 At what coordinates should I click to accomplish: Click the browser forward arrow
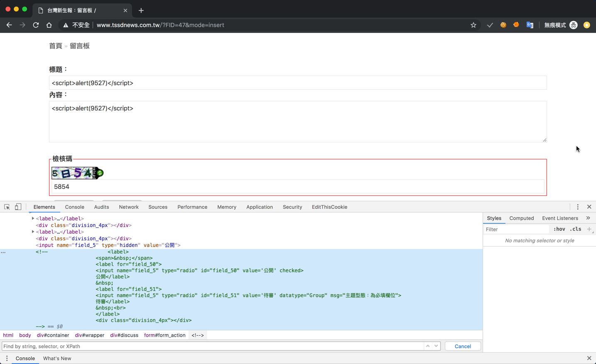point(22,25)
